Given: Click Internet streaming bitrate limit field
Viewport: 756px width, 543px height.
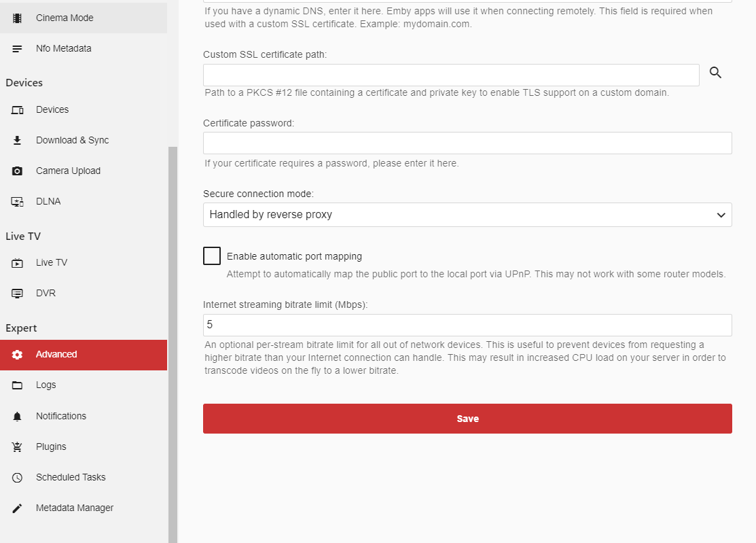Looking at the screenshot, I should pos(467,326).
